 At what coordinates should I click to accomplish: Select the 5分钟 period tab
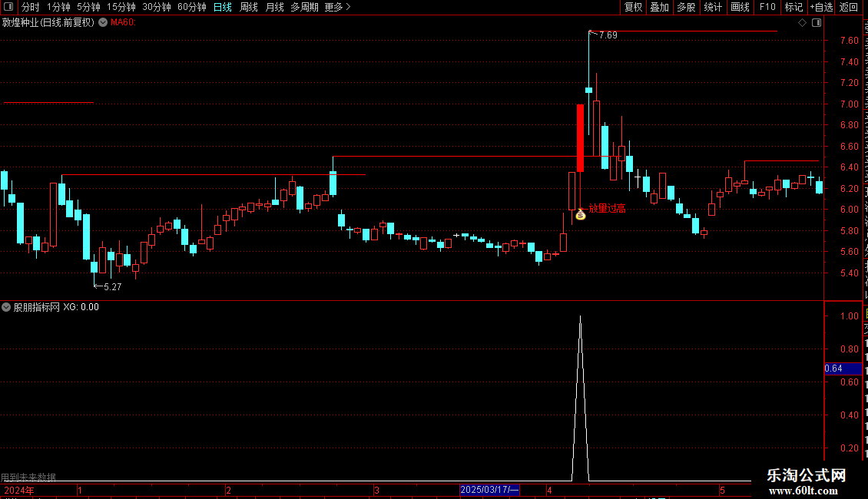tap(88, 7)
